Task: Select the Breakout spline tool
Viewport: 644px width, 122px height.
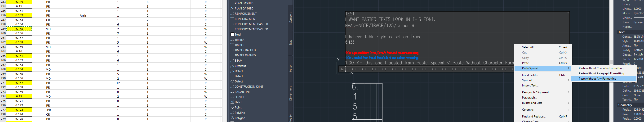Action: click(x=238, y=66)
